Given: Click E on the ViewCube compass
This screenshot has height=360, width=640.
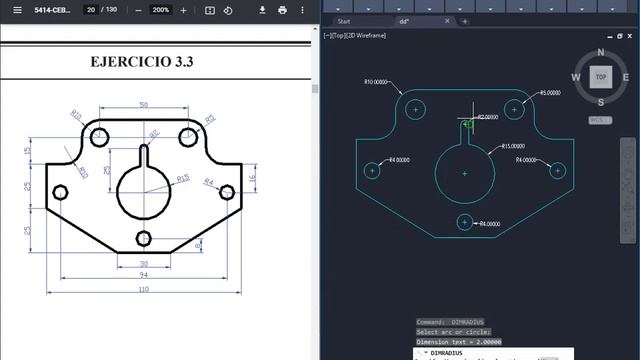Looking at the screenshot, I should [626, 77].
